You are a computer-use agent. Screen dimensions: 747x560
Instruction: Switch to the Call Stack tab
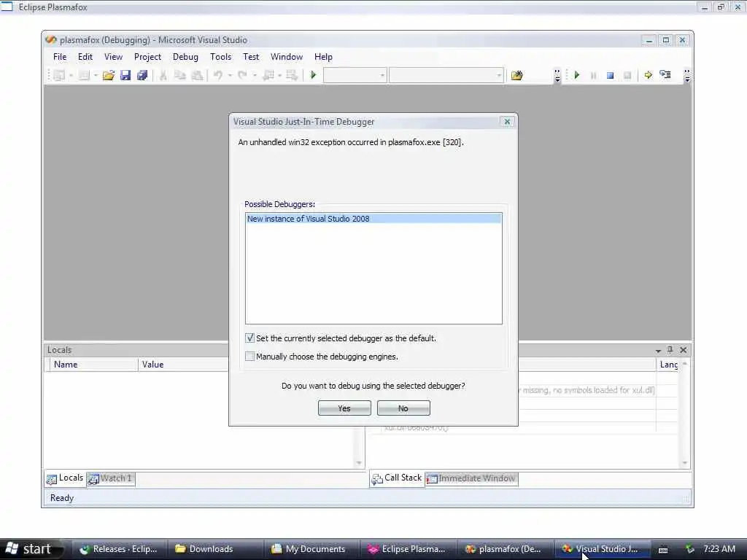(x=397, y=478)
